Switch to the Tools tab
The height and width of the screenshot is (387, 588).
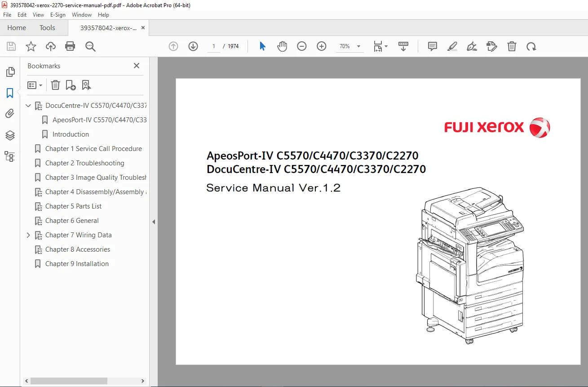47,28
